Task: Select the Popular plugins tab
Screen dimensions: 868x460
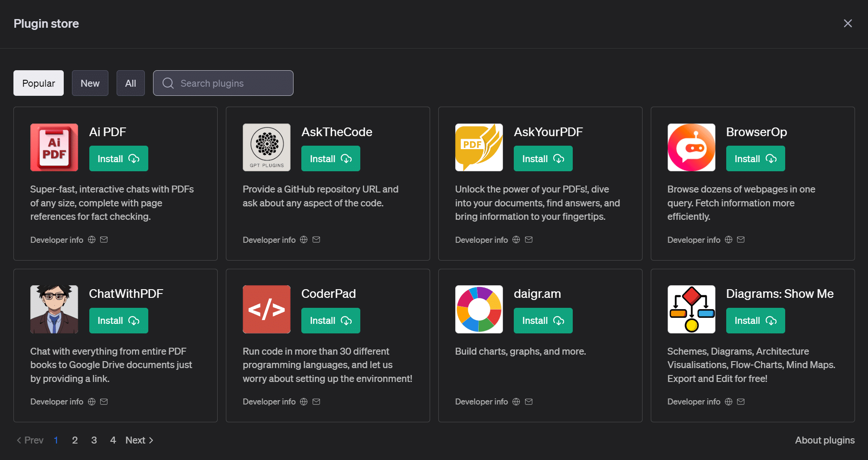Action: [x=39, y=83]
